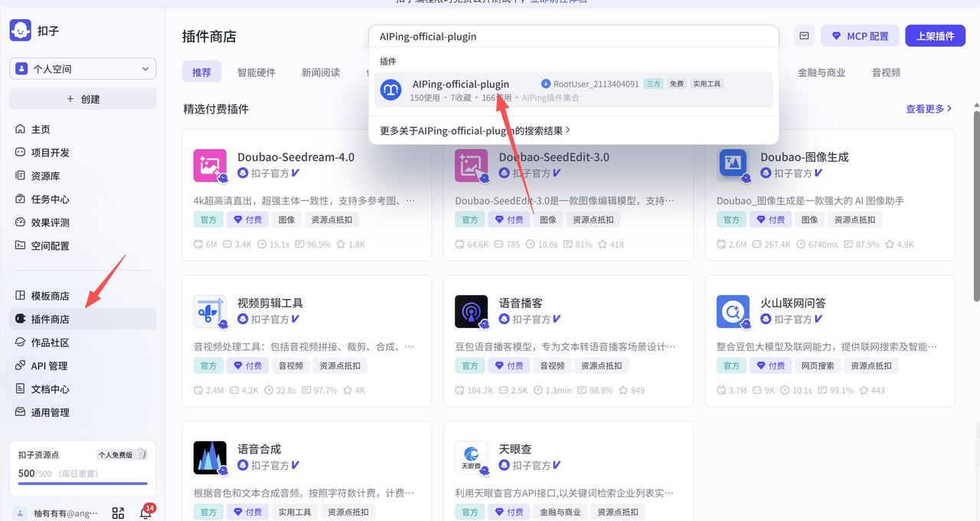Click 金融与商业 tag on 天眼查 card
The height and width of the screenshot is (521, 980).
click(560, 512)
